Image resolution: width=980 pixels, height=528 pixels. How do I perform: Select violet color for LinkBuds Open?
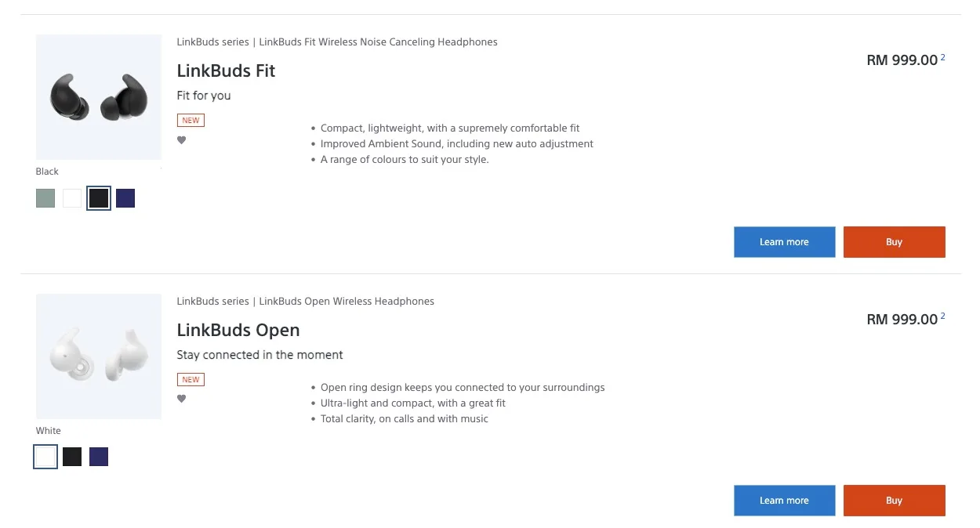[x=99, y=457]
